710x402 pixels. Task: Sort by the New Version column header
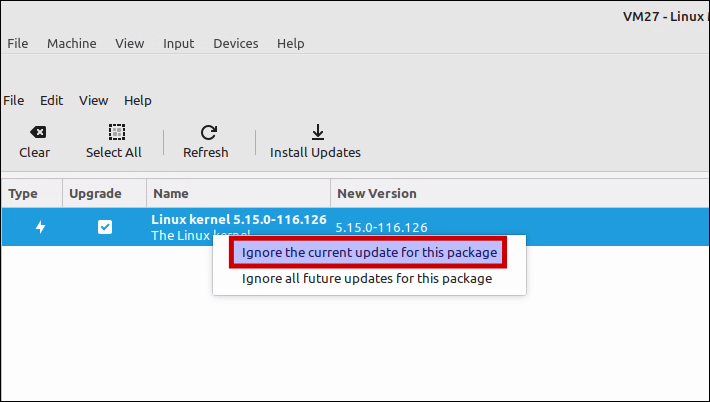tap(520, 194)
